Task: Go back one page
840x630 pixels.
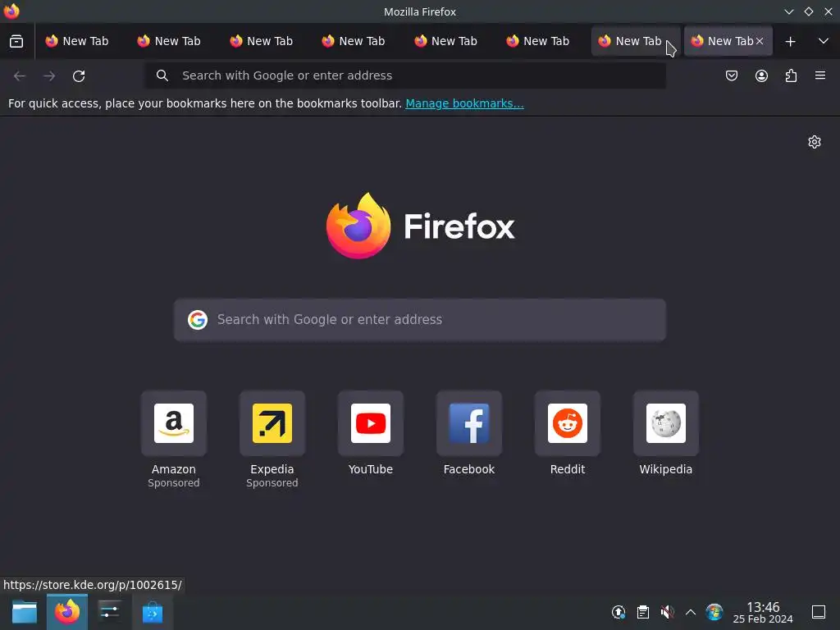Action: 20,76
